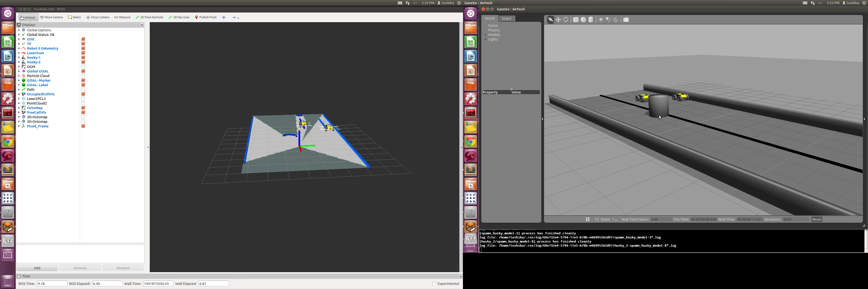
Task: Open the toshiba user menu beside huskies.rviz title
Action: [x=446, y=3]
